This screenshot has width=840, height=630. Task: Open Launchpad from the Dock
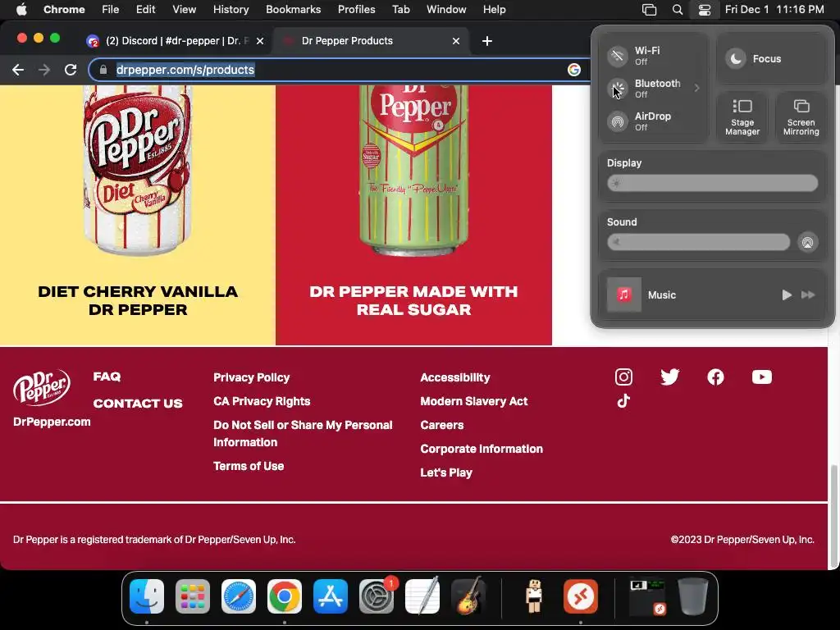tap(193, 596)
